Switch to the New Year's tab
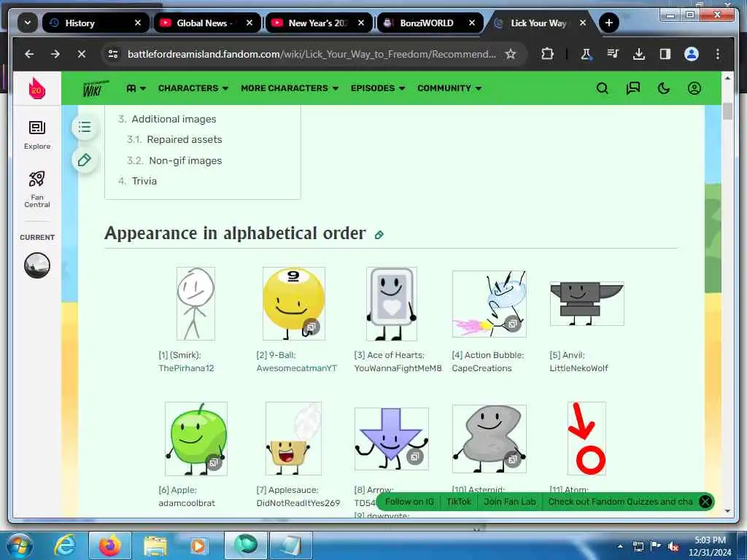This screenshot has width=747, height=560. 317,23
